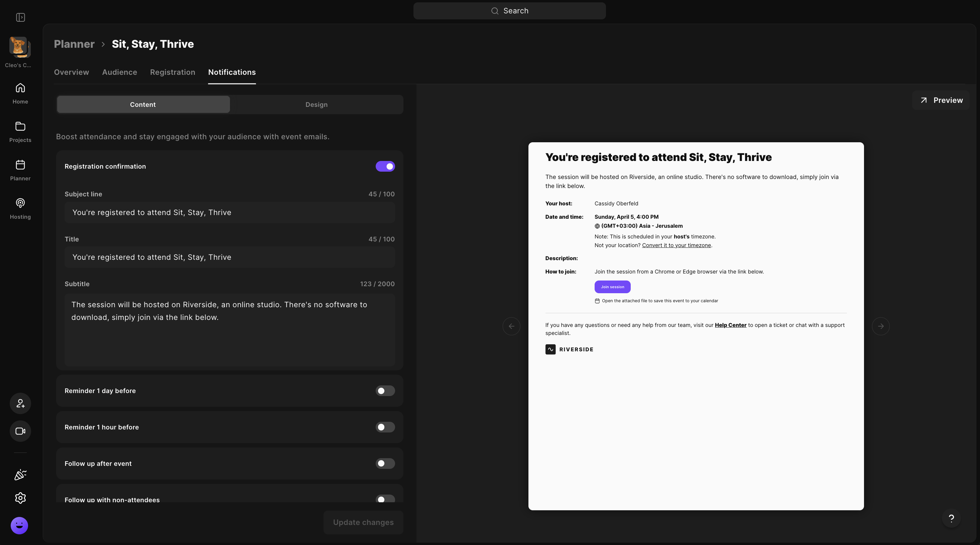Open Hosting in sidebar
This screenshot has width=980, height=545.
tap(20, 209)
